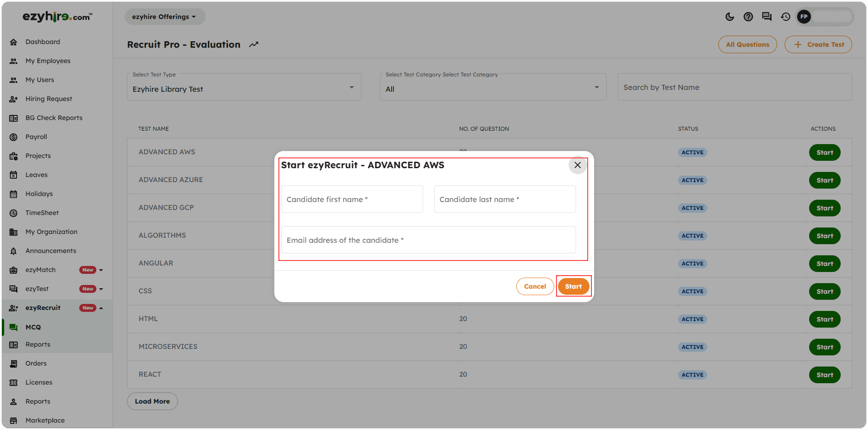Click the My Organization building icon
This screenshot has height=430, width=868.
tap(13, 232)
